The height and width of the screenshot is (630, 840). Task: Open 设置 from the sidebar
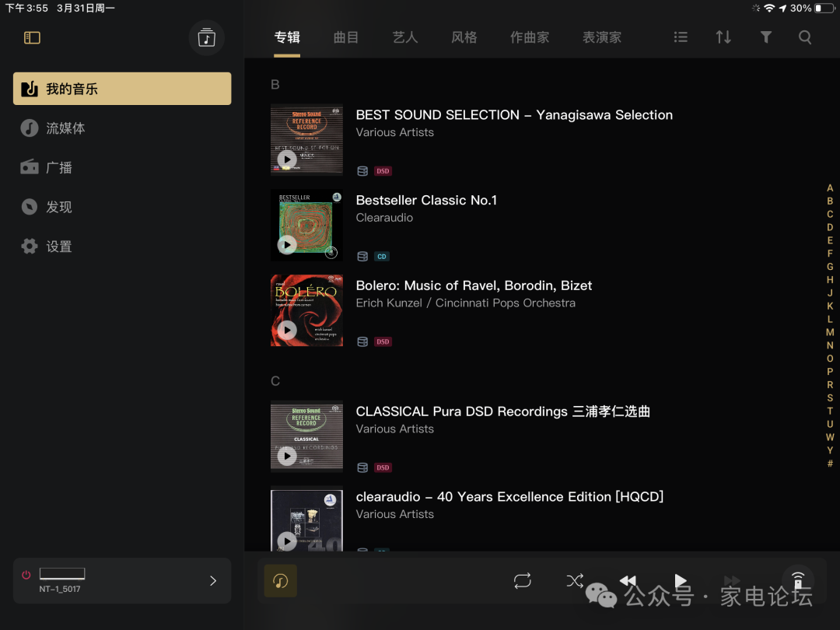click(x=58, y=247)
